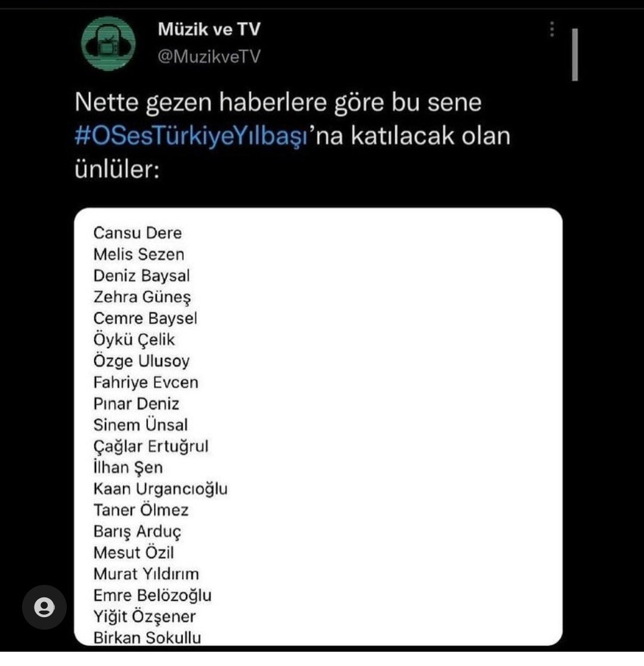Screen dimensions: 644x666
Task: Select the Melis Sezen list entry
Action: point(138,254)
